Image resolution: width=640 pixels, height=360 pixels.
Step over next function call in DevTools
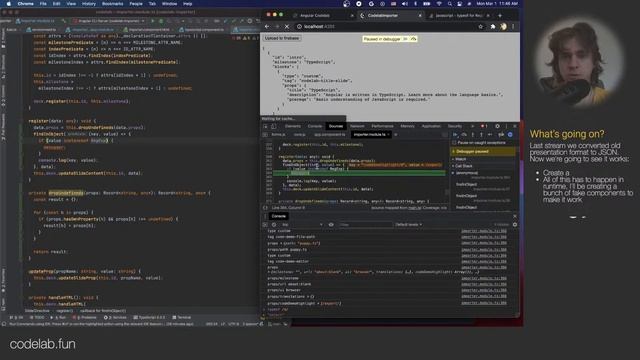(464, 135)
